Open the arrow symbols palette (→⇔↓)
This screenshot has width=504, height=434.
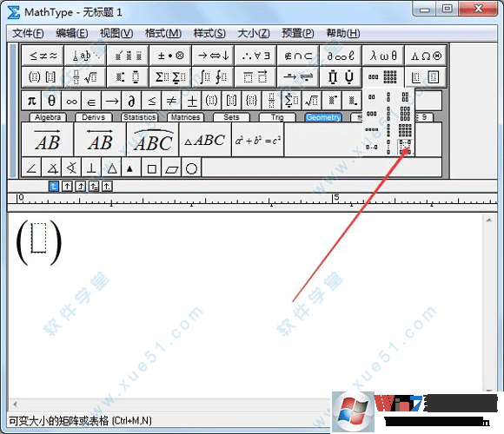tap(213, 56)
